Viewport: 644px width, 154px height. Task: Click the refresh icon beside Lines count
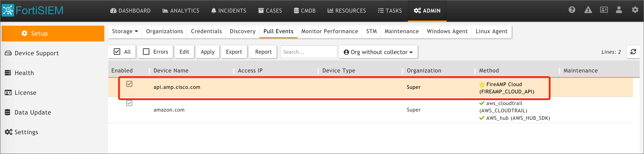click(633, 52)
